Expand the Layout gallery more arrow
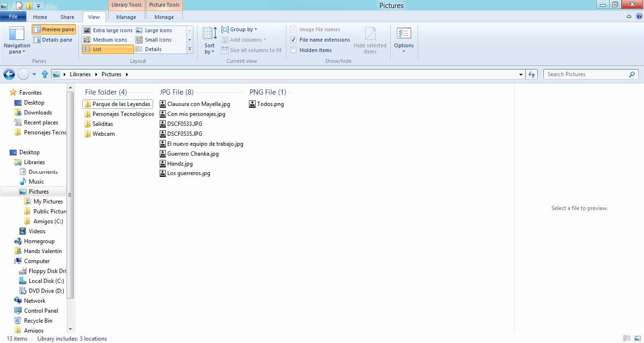 [x=189, y=49]
